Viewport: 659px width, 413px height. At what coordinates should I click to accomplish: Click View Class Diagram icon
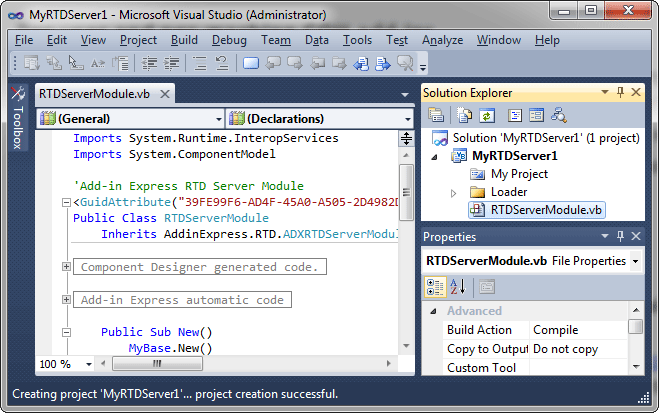point(559,115)
